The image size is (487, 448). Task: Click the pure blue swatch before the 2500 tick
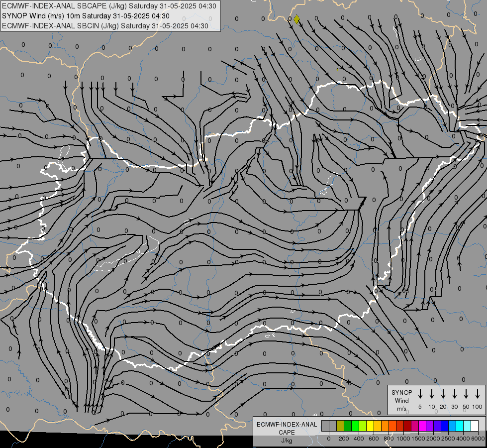[444, 426]
